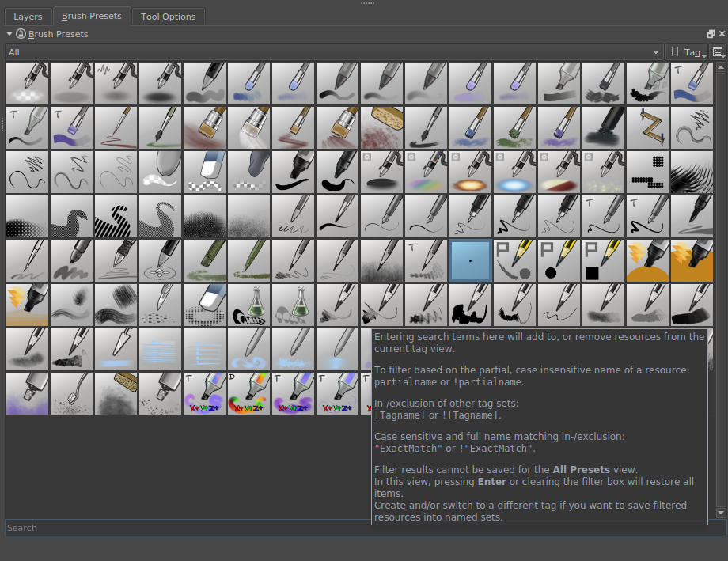The width and height of the screenshot is (728, 561).
Task: Pick the blue horizontal lines brush preset
Action: click(161, 350)
